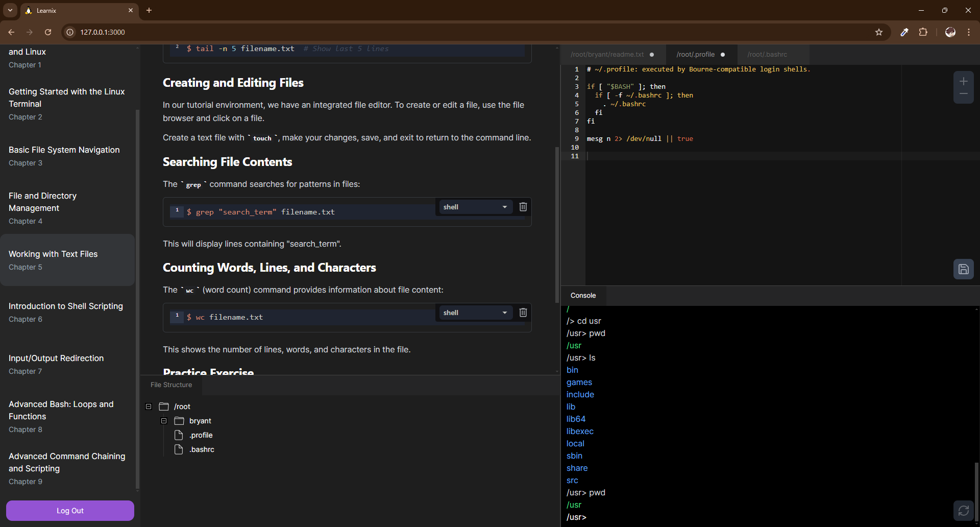Open shell language dropdown for wc block

(x=475, y=313)
